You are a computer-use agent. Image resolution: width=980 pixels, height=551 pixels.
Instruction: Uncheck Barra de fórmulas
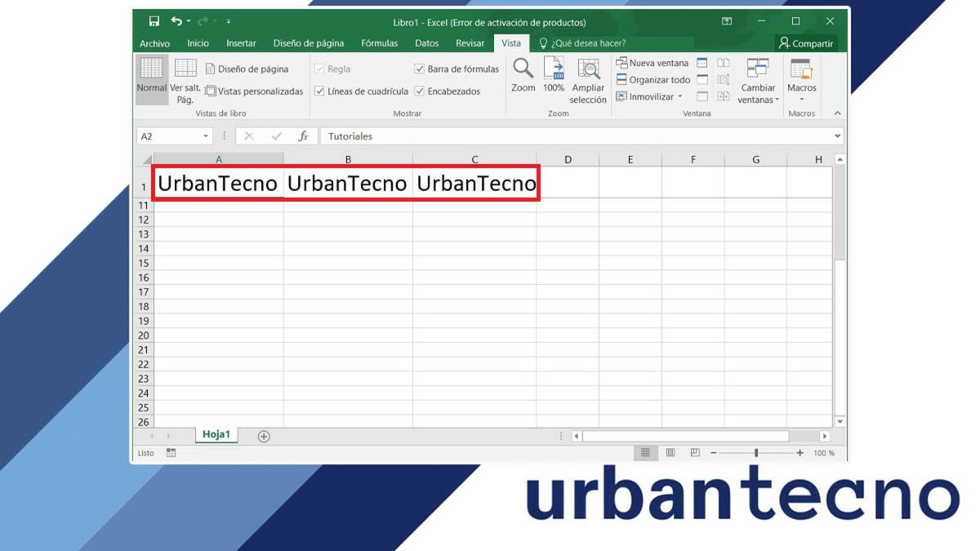420,69
